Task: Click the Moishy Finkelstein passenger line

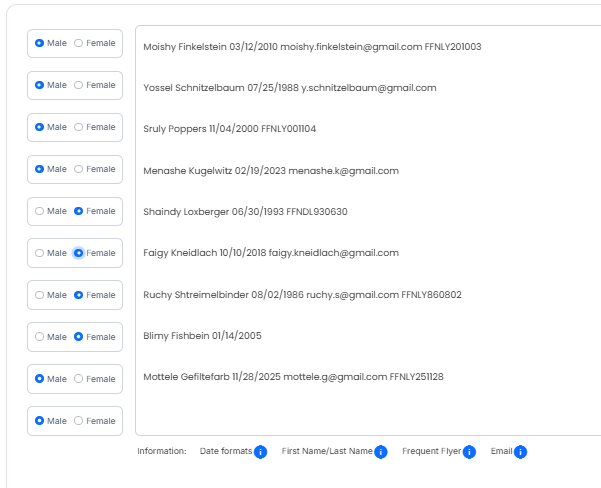Action: [312, 47]
